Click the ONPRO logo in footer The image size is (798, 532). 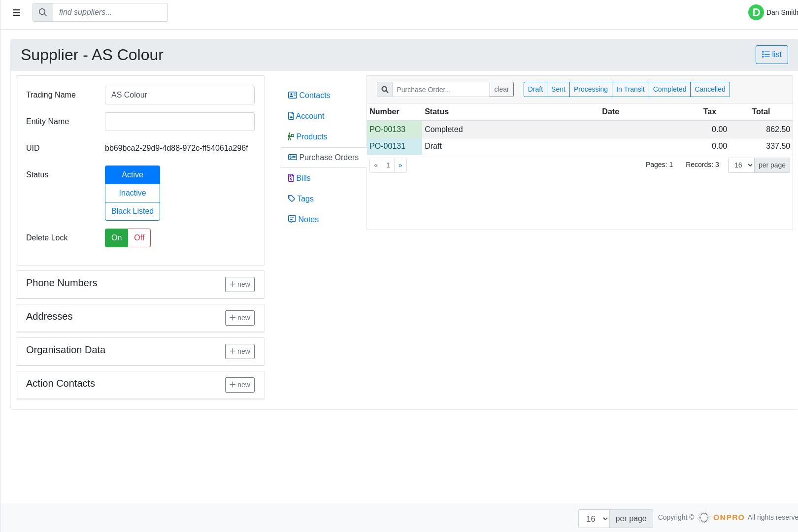(x=722, y=517)
